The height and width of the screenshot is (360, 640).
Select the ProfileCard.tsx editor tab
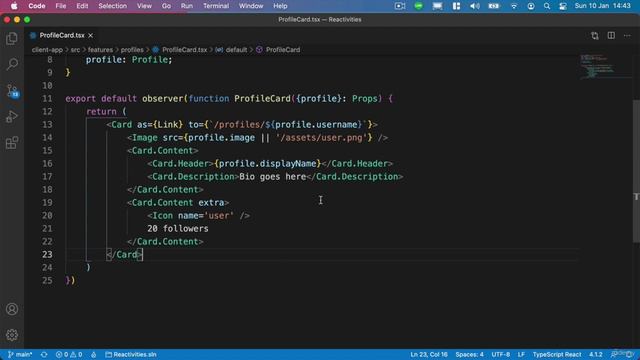coord(62,36)
